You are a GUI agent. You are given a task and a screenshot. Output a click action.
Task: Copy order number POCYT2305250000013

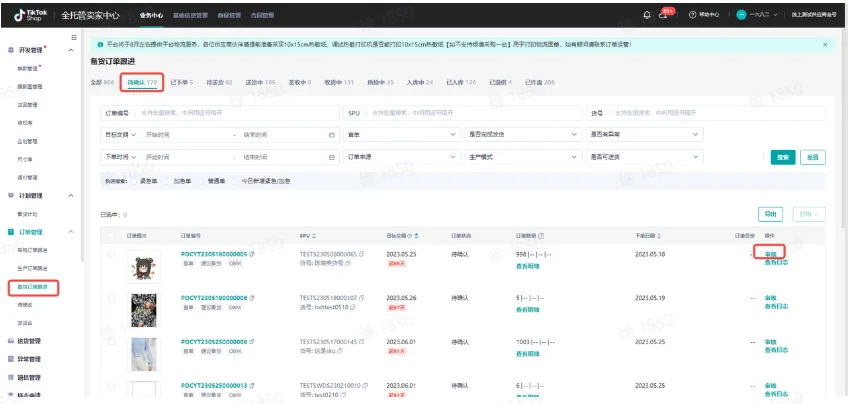(x=252, y=386)
